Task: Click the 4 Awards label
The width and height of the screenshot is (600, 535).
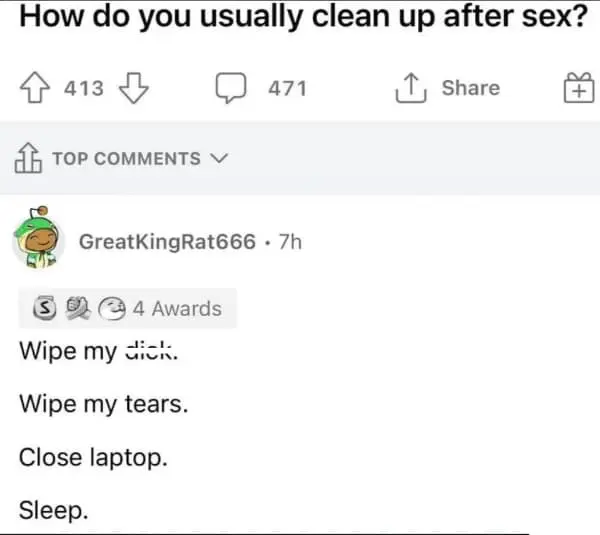Action: click(177, 309)
